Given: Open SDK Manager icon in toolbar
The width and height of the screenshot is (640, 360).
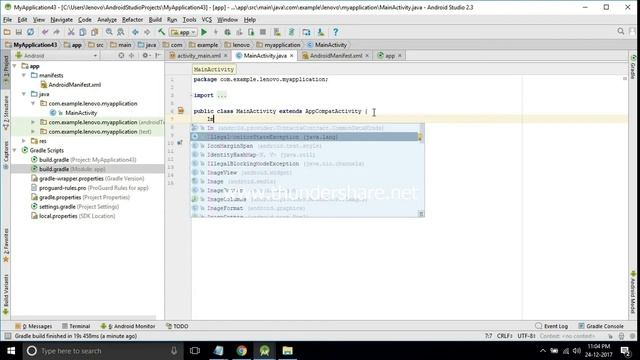Looking at the screenshot, I should point(321,32).
